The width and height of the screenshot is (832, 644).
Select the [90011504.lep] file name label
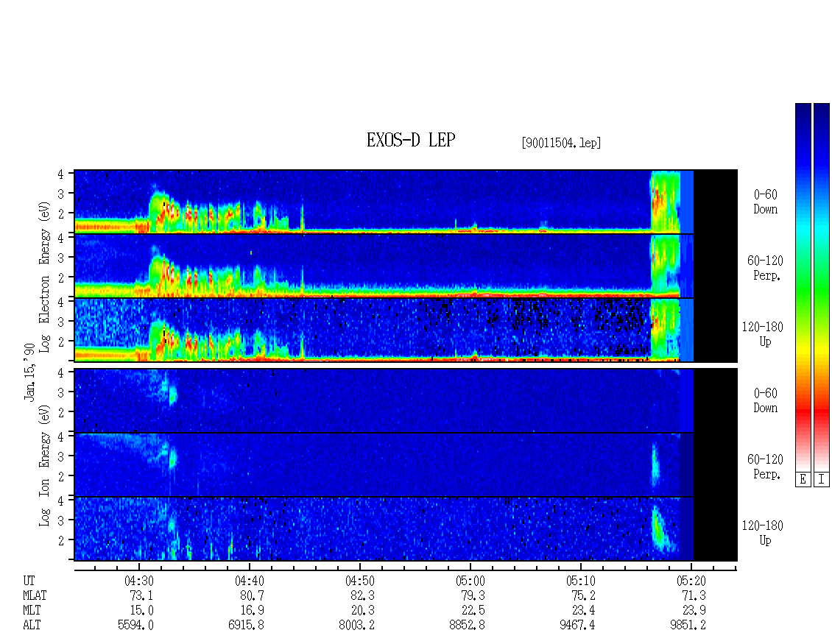click(x=561, y=143)
